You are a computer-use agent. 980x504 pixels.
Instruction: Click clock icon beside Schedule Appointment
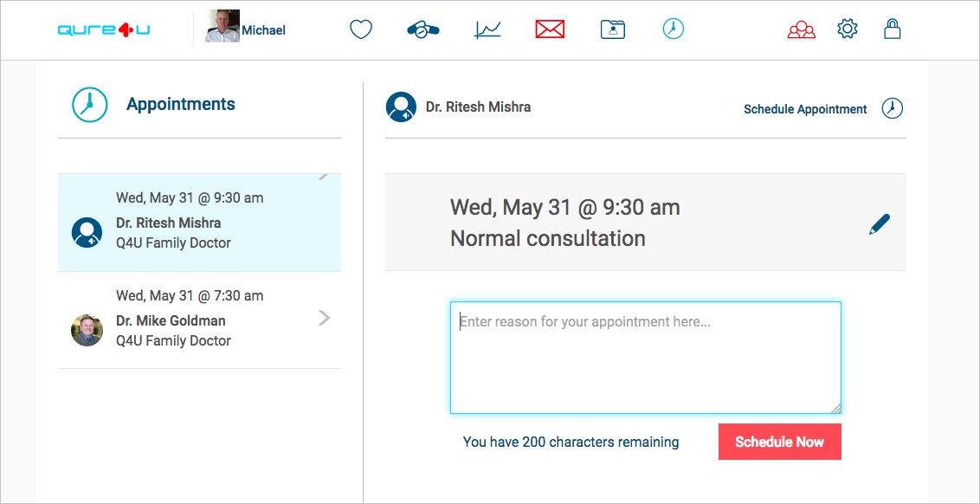coord(893,108)
